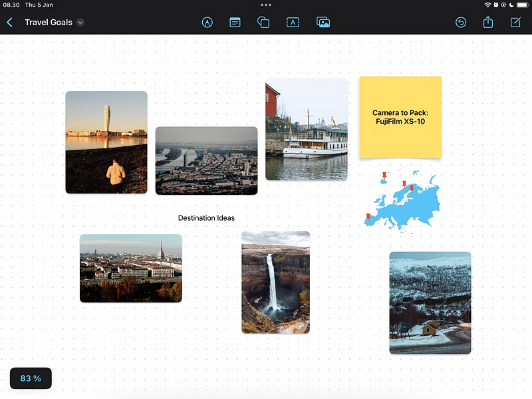The height and width of the screenshot is (399, 532).
Task: Select the twisted skyscraper sunset photo
Action: pyautogui.click(x=106, y=142)
